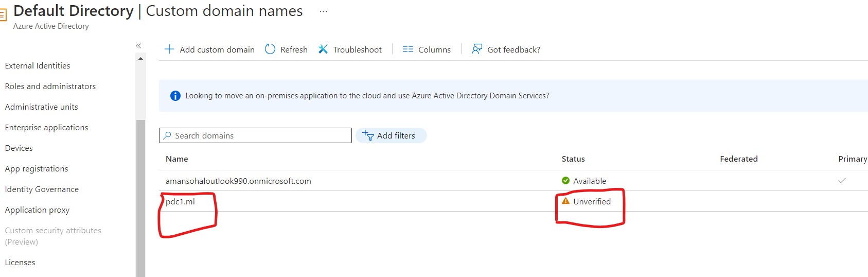The width and height of the screenshot is (868, 277).
Task: Click the funnel icon on Add filters
Action: click(368, 135)
